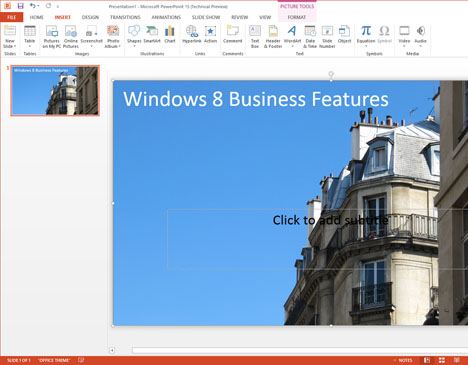Screen dimensions: 468x365
Task: Click the Save icon in quick access toolbar
Action: coord(20,6)
